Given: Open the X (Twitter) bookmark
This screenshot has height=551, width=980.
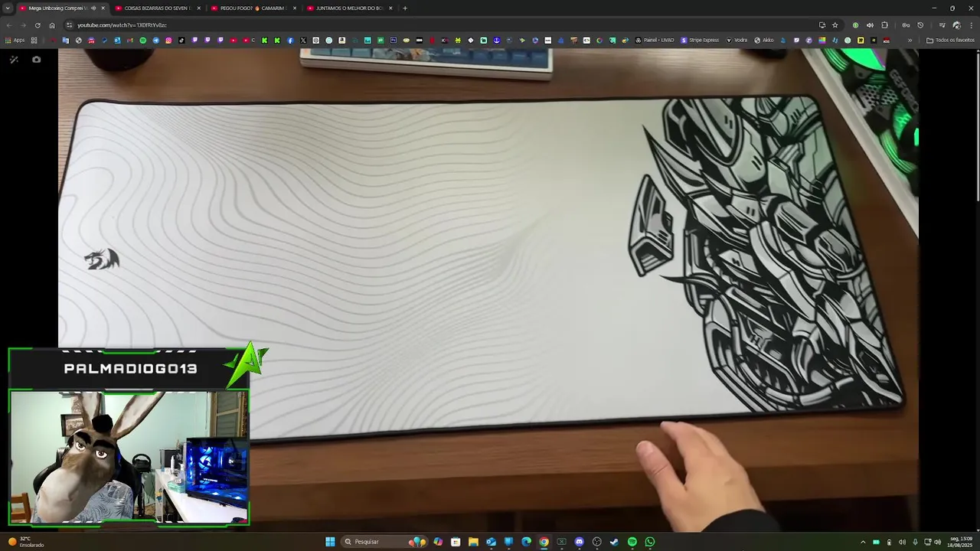Looking at the screenshot, I should (303, 41).
